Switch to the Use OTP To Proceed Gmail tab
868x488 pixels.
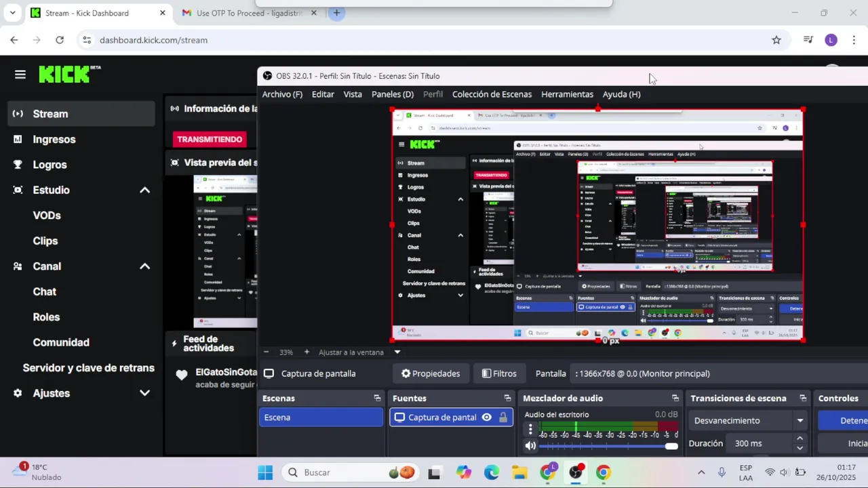250,13
